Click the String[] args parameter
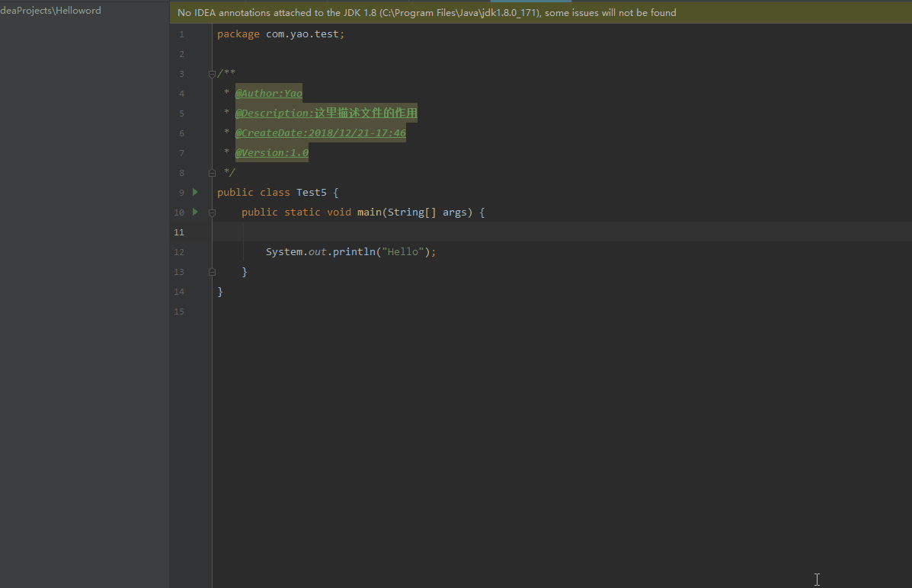Image resolution: width=912 pixels, height=588 pixels. point(427,212)
